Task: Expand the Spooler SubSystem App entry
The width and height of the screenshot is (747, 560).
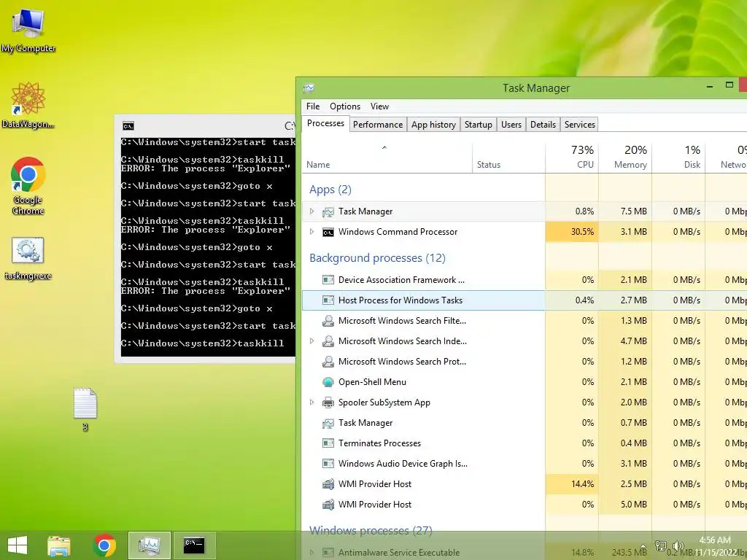Action: click(x=311, y=402)
